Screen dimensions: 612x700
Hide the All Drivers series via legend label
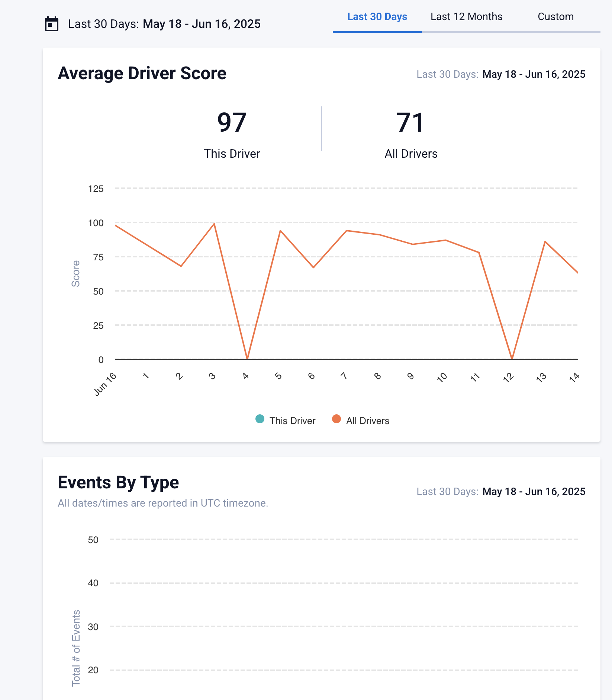(x=368, y=421)
